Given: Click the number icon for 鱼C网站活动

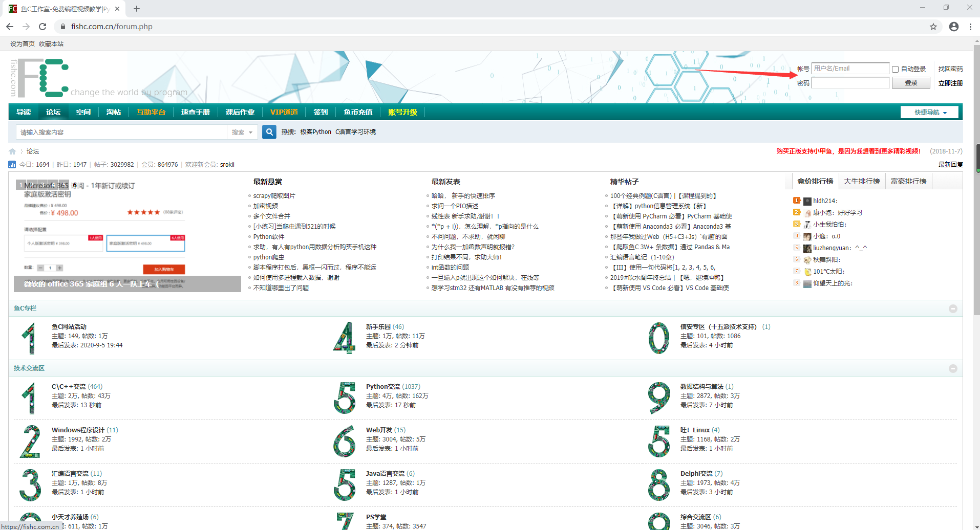Looking at the screenshot, I should (x=30, y=338).
